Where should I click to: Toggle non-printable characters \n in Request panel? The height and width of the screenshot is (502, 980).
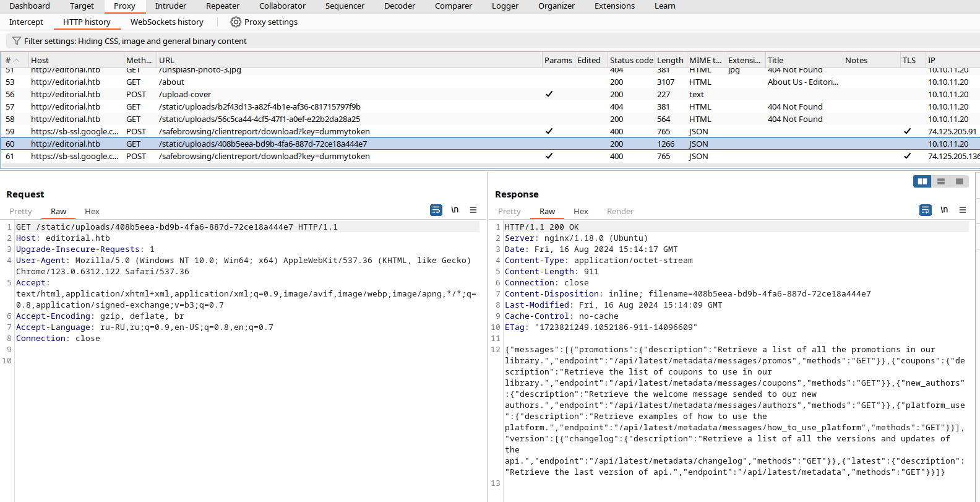point(455,210)
